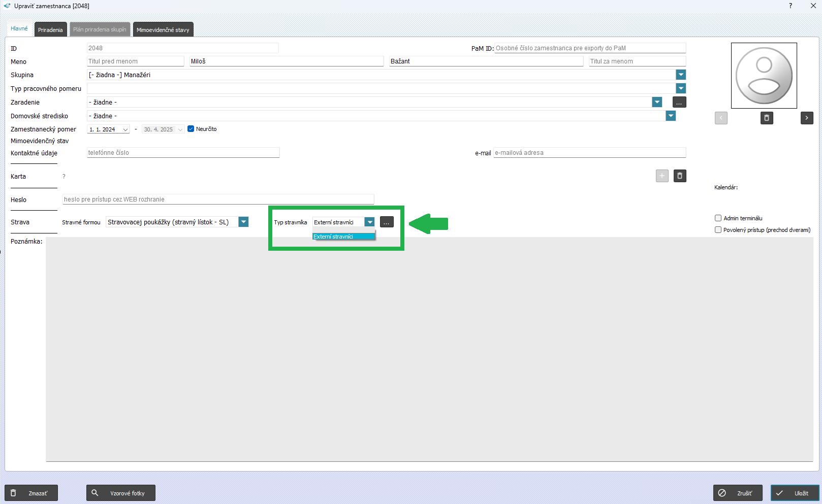Expand the Skupina dropdown
The image size is (822, 504).
click(681, 75)
